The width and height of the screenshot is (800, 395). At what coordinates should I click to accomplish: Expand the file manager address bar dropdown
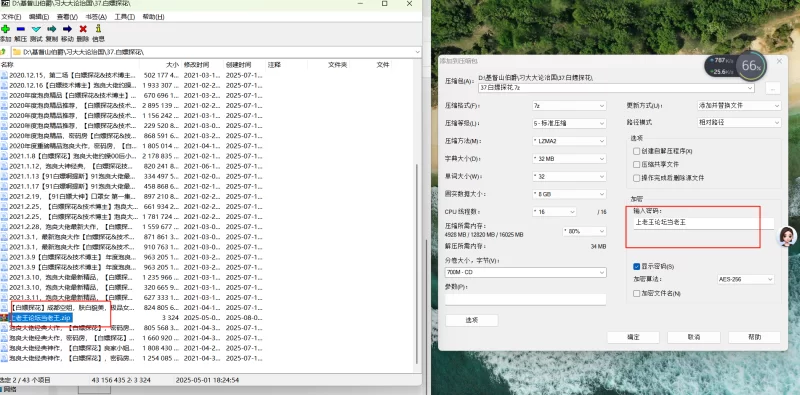click(417, 52)
